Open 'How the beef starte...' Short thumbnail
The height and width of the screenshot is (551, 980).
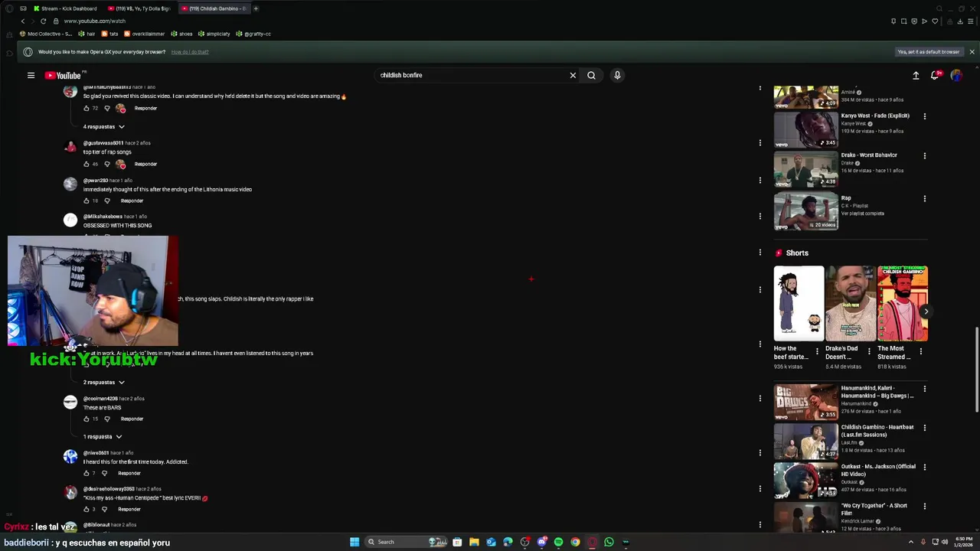click(x=799, y=303)
